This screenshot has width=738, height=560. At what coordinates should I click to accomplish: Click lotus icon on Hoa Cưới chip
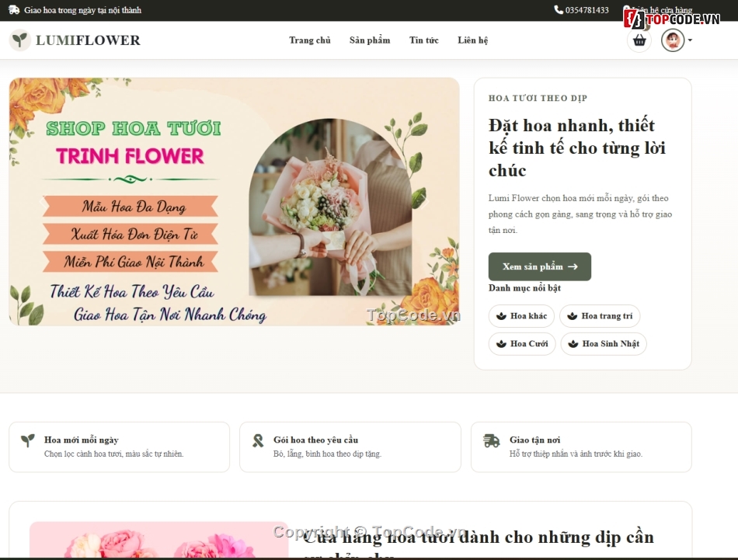point(501,343)
